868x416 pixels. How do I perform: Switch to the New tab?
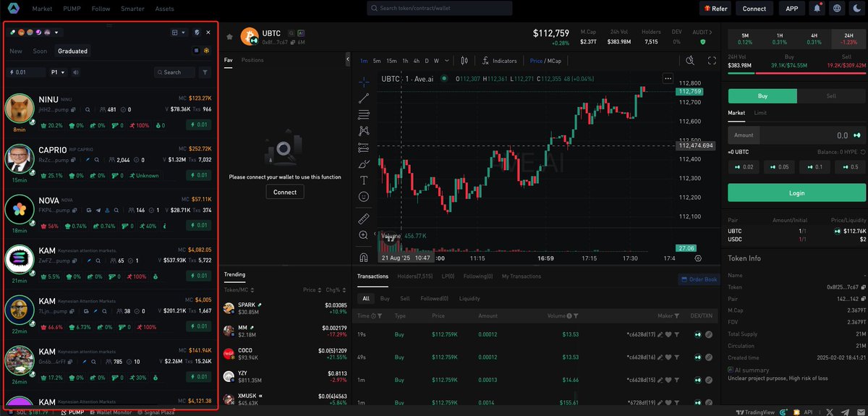click(15, 51)
